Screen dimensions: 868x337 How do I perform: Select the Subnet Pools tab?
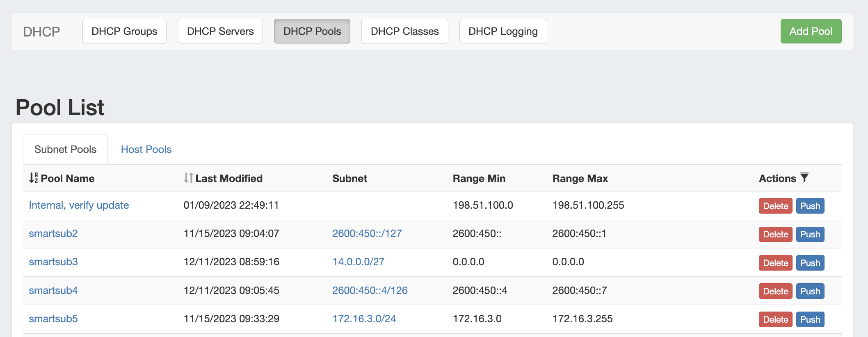pos(65,150)
